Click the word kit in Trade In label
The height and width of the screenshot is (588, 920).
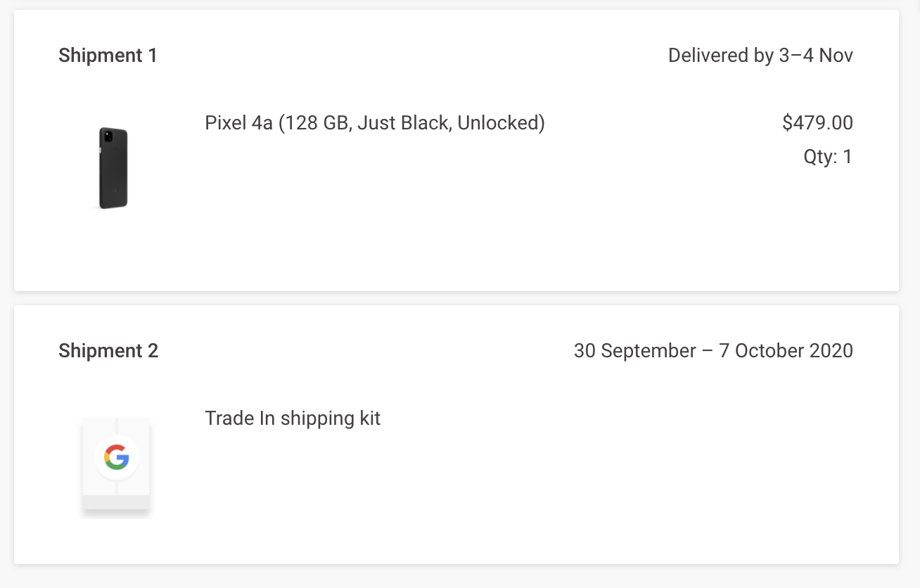[369, 418]
